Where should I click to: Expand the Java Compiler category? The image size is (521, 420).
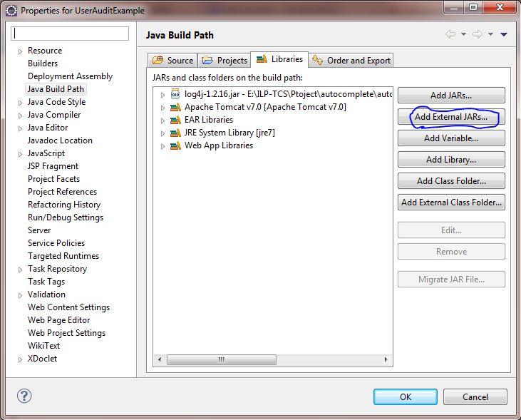(20, 116)
